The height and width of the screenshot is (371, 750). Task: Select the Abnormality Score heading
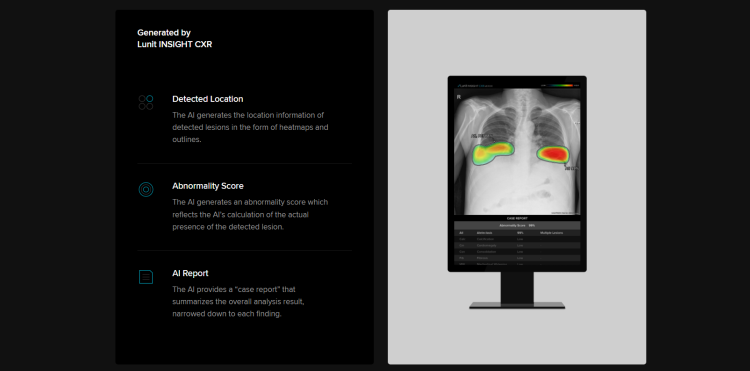click(208, 186)
